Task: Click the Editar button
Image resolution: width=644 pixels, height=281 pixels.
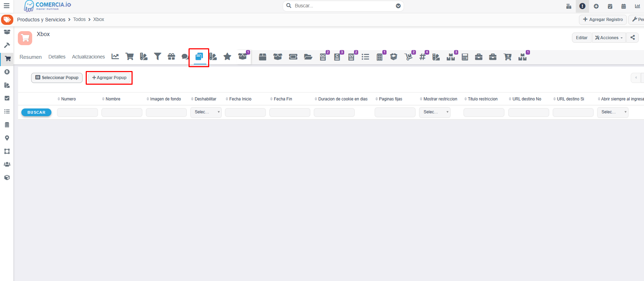Action: pyautogui.click(x=582, y=38)
